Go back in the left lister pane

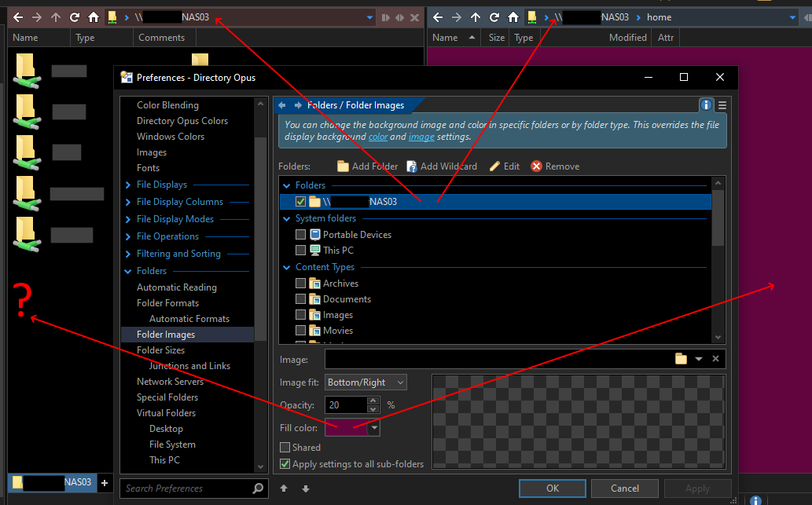(18, 17)
